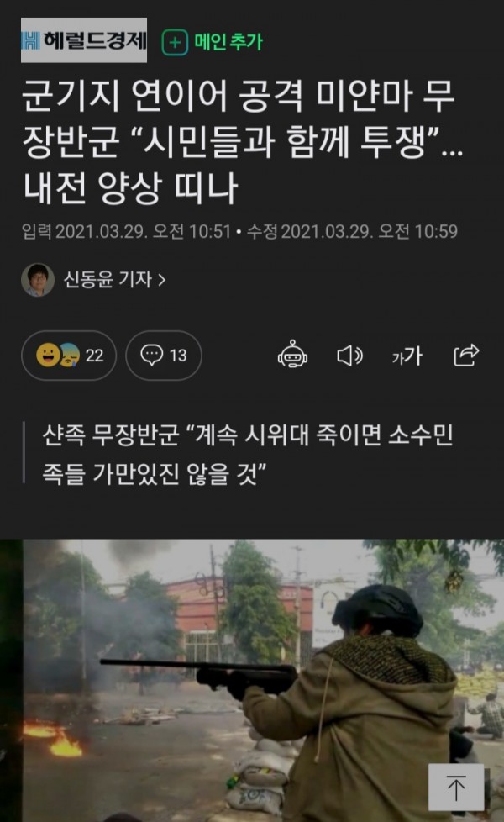This screenshot has height=822, width=504.
Task: Tap the smiley reaction emoji
Action: tap(48, 355)
